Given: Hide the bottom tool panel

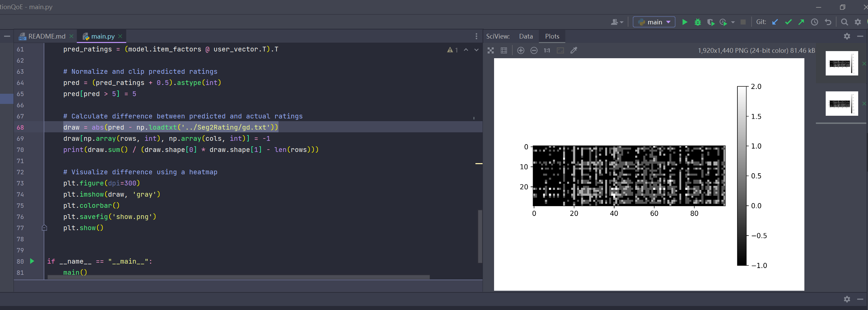Looking at the screenshot, I should 860,299.
